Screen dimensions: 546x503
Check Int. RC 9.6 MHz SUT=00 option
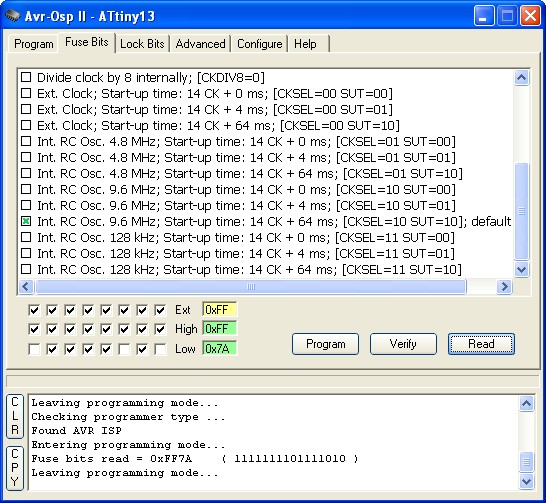click(x=26, y=189)
